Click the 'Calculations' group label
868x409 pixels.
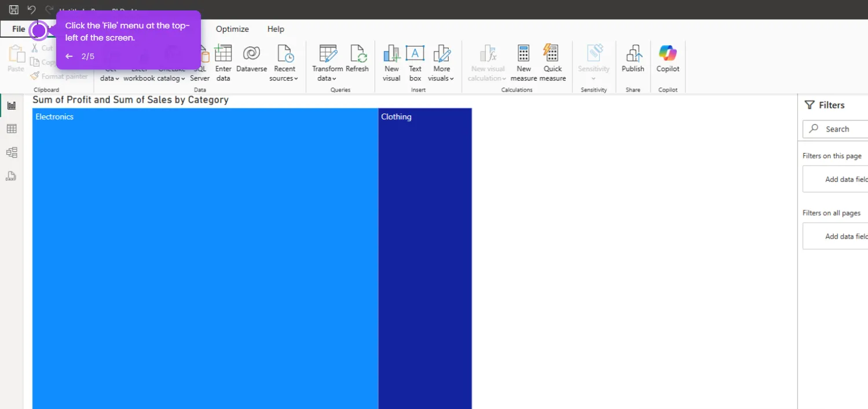point(517,90)
